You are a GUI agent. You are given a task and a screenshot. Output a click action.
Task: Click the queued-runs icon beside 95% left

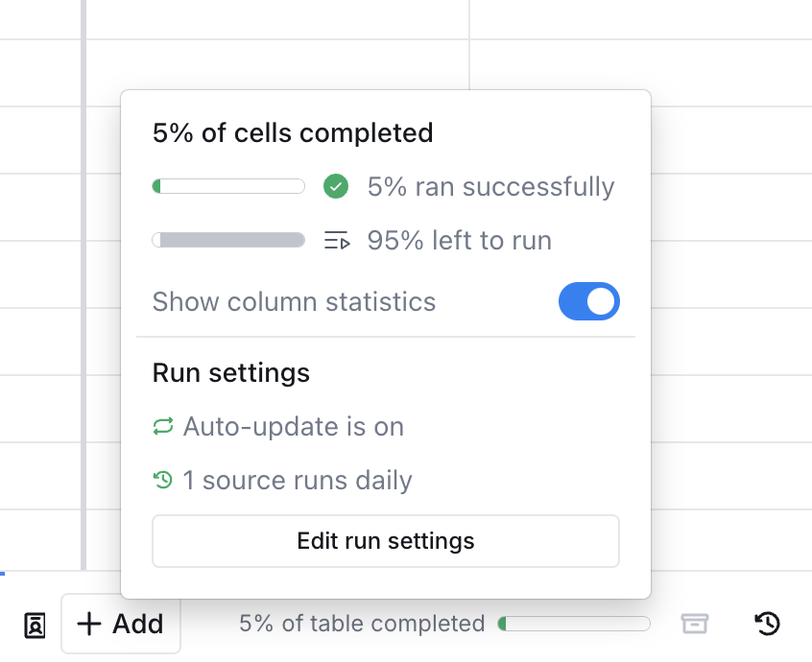click(336, 240)
